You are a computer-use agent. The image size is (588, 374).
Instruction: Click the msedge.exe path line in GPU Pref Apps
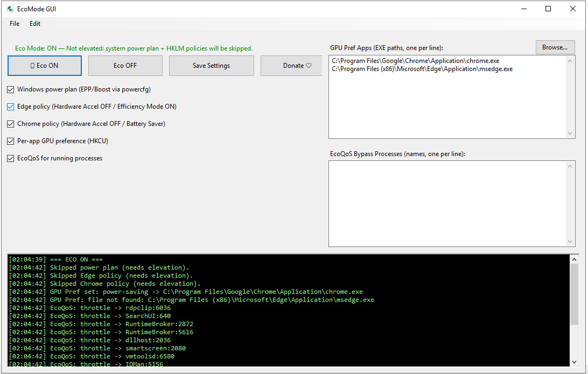(422, 69)
